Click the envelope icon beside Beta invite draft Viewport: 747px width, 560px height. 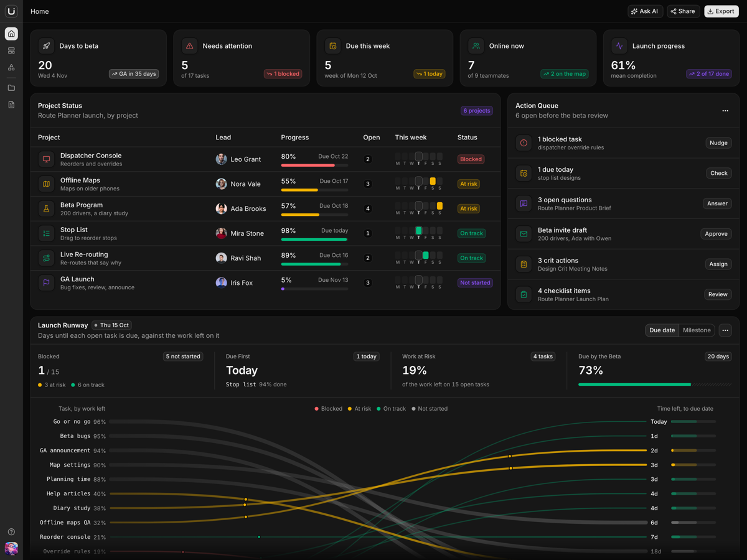click(524, 234)
